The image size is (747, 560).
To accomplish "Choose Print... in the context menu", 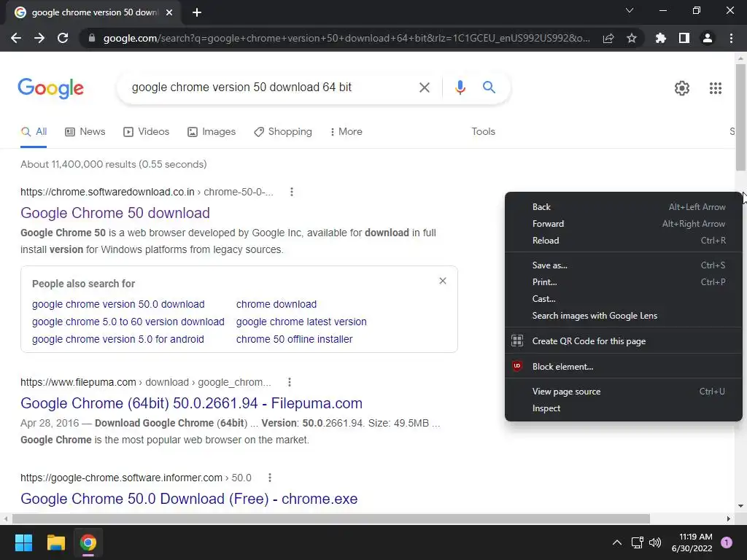I will tap(624, 282).
